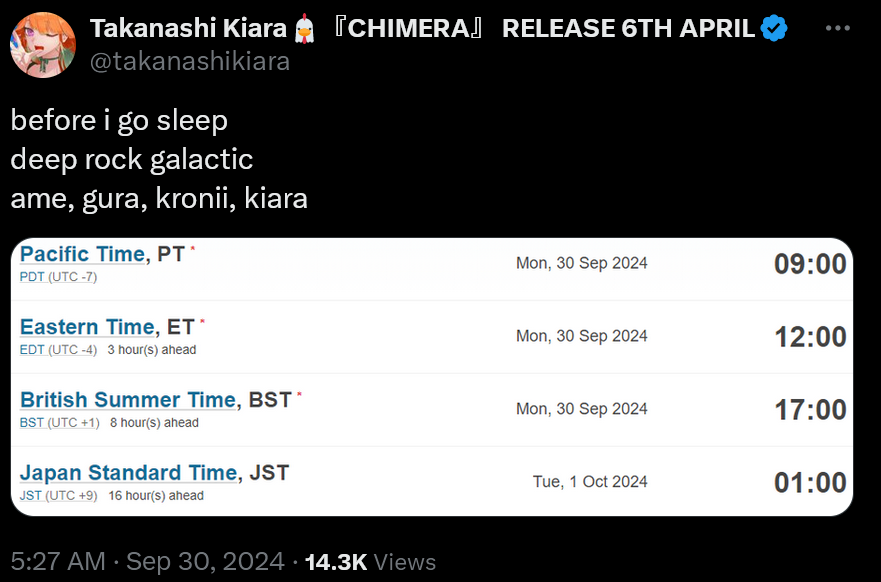This screenshot has height=582, width=881.
Task: Click the JST (UTC +9) link
Action: [58, 496]
